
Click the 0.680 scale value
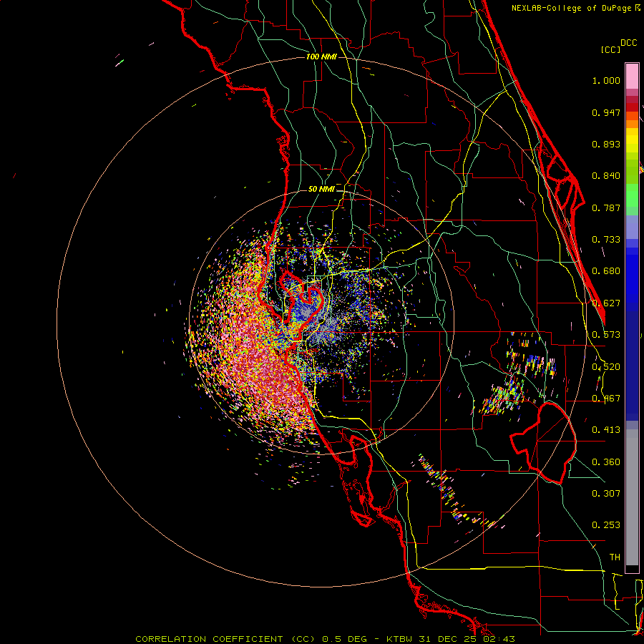click(606, 271)
